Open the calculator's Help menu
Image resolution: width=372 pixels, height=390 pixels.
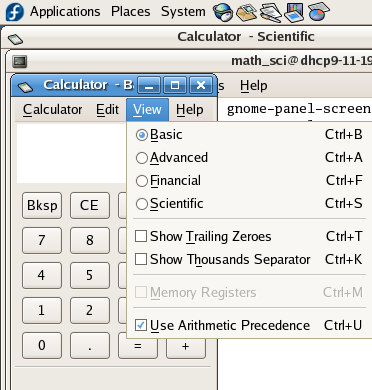pyautogui.click(x=190, y=110)
